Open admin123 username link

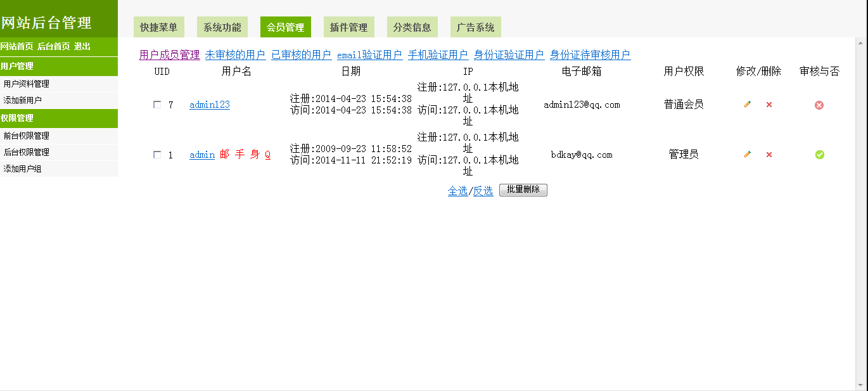point(210,105)
